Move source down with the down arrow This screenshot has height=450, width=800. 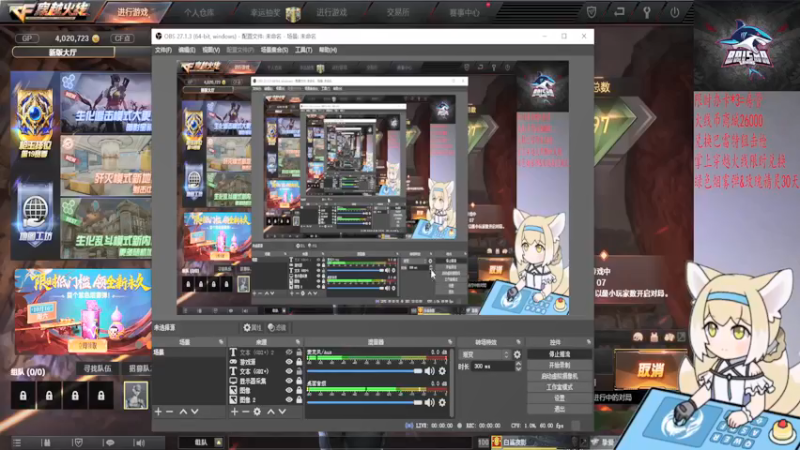click(282, 411)
